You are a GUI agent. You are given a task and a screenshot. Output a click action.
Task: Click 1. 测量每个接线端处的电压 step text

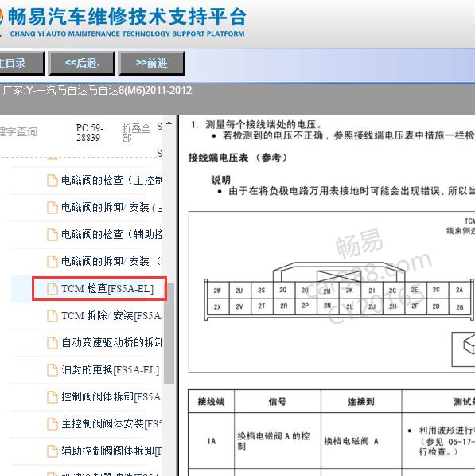[x=256, y=124]
